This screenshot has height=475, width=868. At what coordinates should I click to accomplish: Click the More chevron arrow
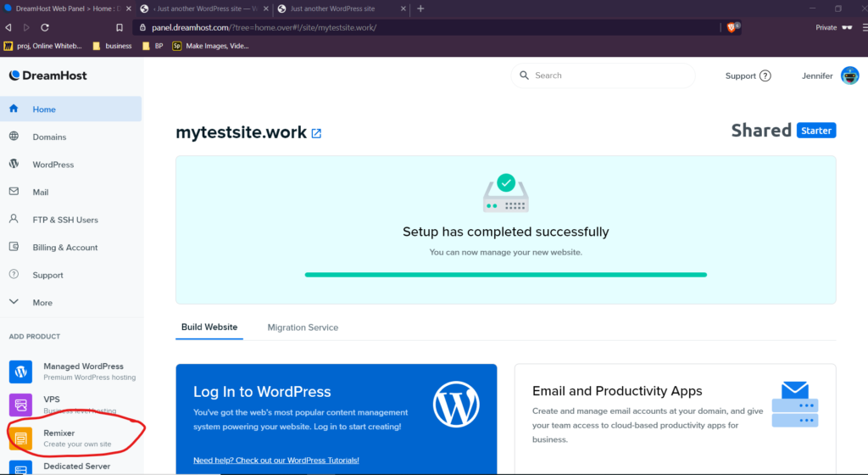click(x=14, y=302)
